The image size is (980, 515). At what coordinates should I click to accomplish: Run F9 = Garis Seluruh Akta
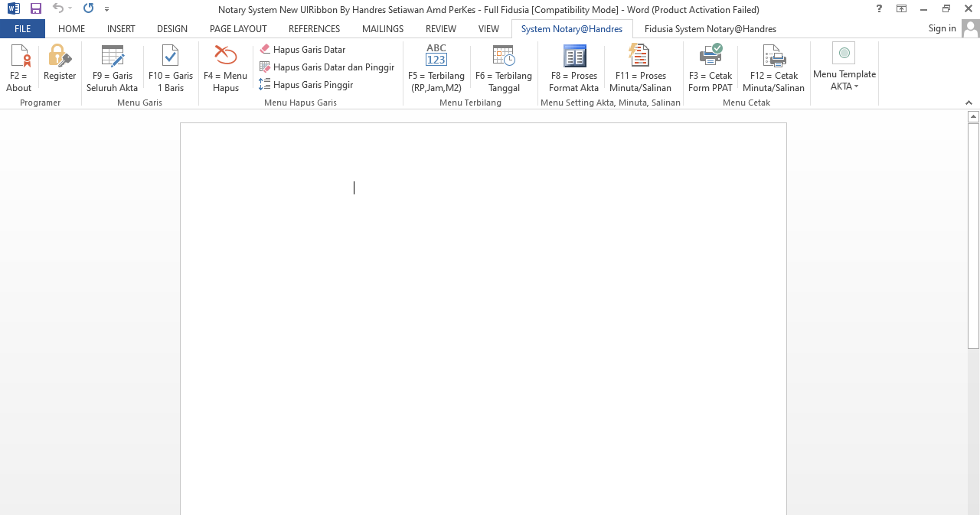point(113,68)
